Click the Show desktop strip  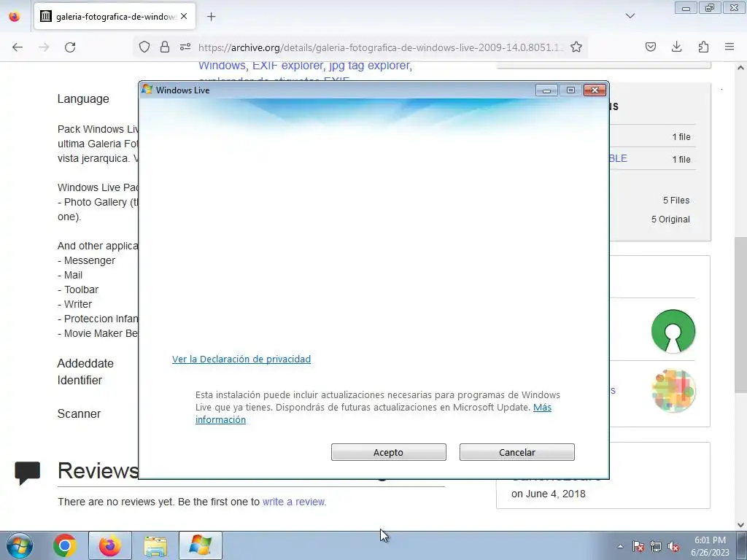[742, 545]
